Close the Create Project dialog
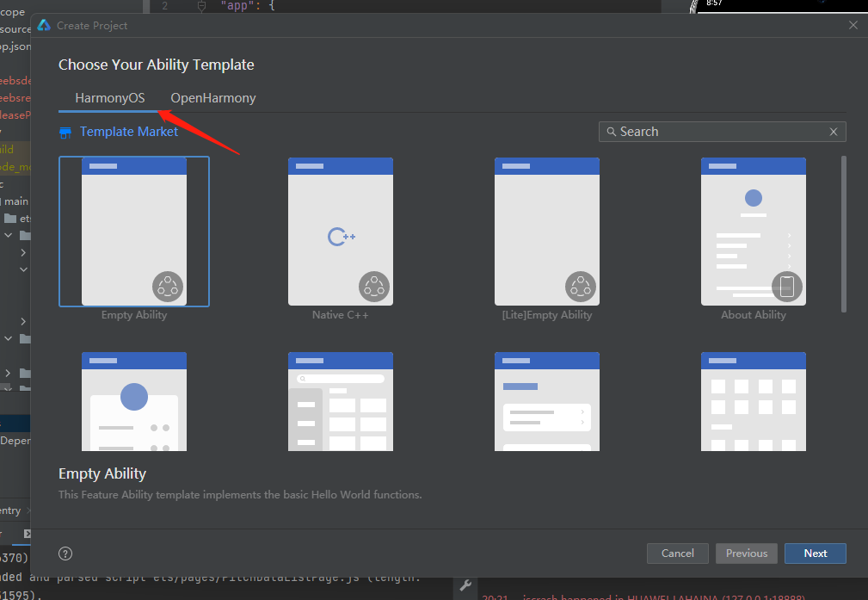 [x=853, y=25]
